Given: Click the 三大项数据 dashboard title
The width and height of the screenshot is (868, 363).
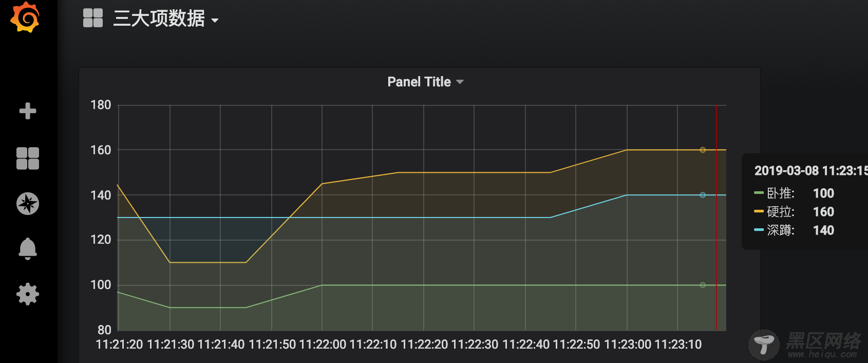Looking at the screenshot, I should tap(159, 19).
